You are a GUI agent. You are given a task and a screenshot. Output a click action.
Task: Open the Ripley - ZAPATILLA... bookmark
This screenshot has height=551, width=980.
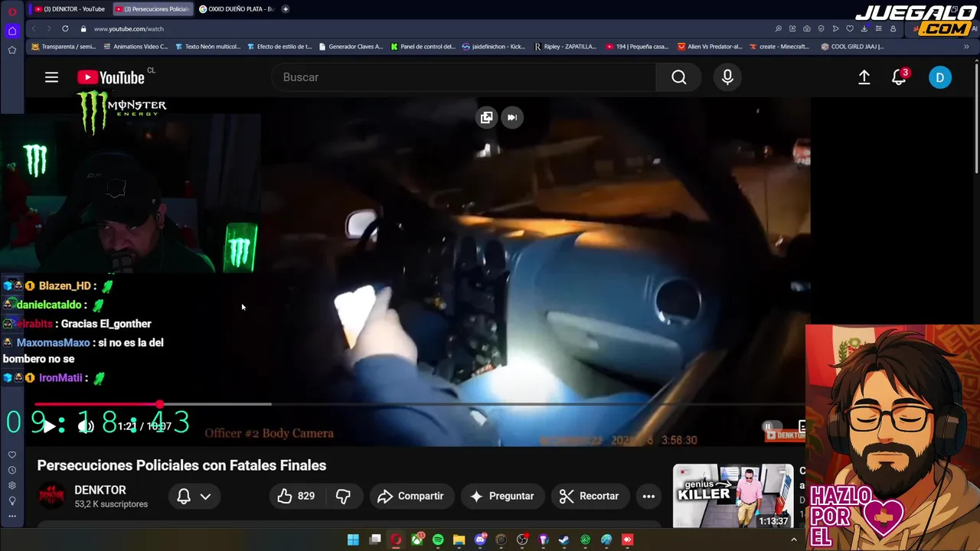coord(565,46)
